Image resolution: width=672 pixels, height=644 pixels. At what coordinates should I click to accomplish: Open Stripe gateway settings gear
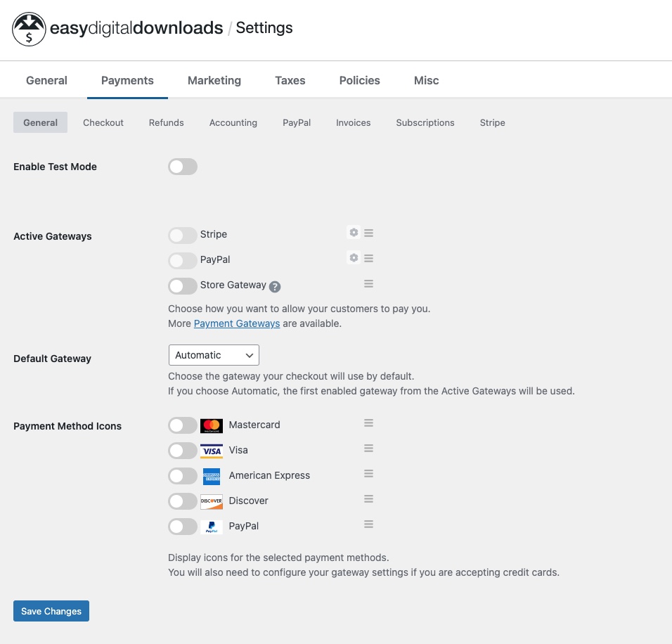tap(354, 233)
